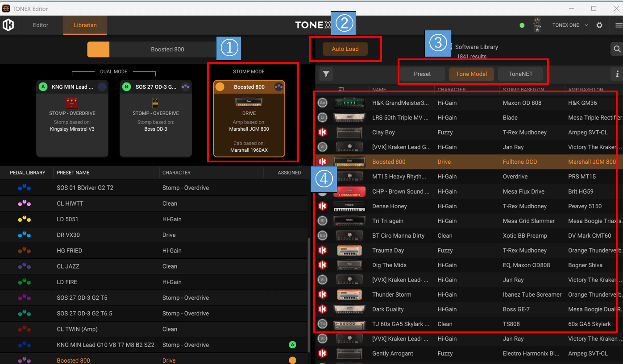
Task: Click knobs icon on Stomp Mode Boosted 800 card
Action: (278, 87)
